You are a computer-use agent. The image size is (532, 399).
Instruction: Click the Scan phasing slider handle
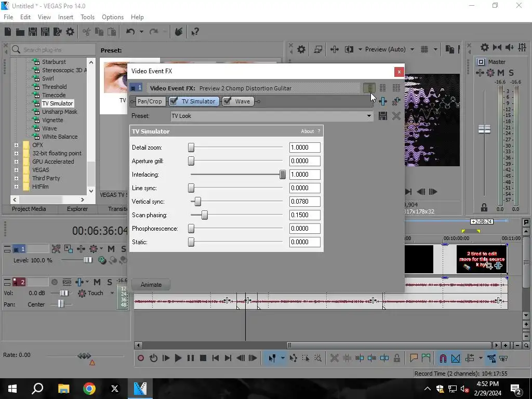tap(205, 215)
